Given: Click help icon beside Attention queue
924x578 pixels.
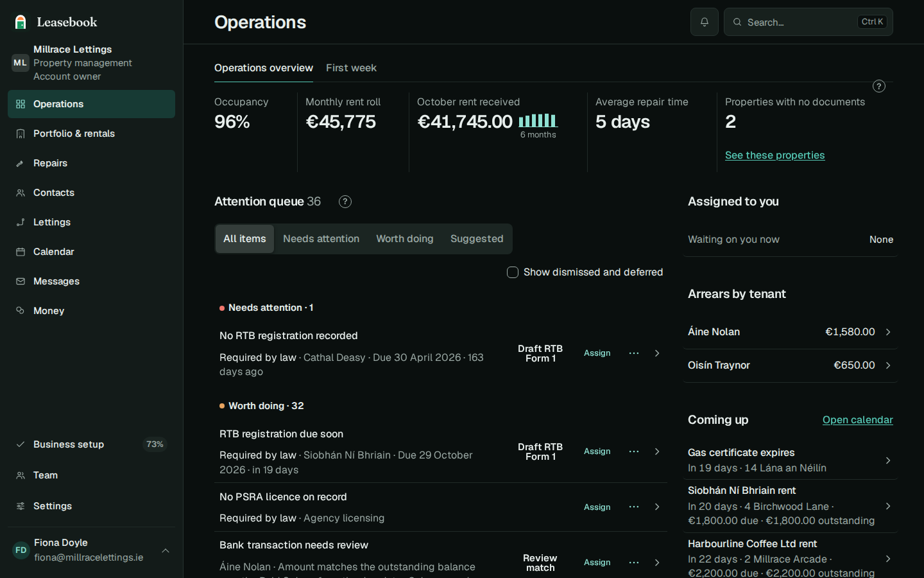Looking at the screenshot, I should tap(345, 202).
